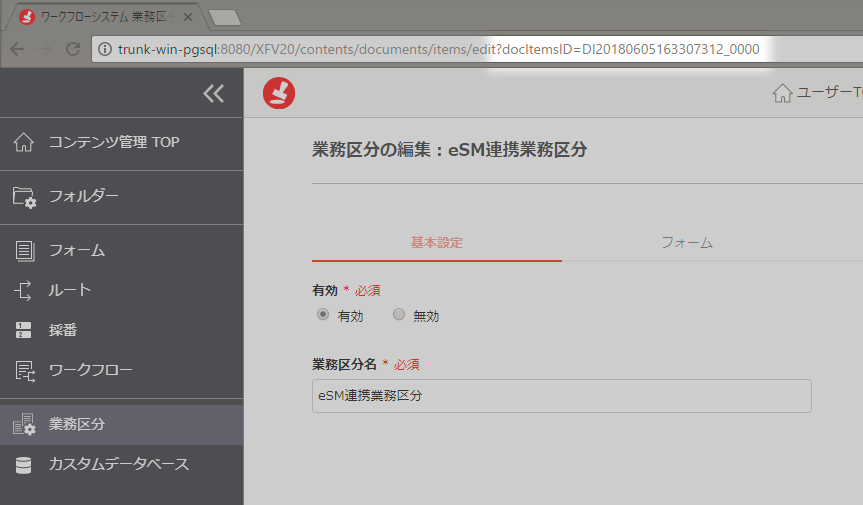Switch to the 基本設定 tab
The image size is (863, 505).
click(436, 243)
